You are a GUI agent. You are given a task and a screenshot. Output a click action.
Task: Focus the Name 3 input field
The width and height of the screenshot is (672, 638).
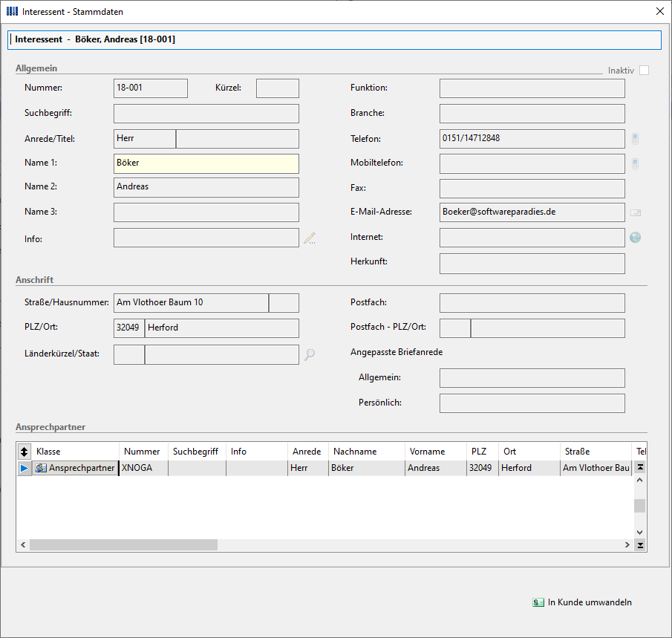[x=206, y=212]
